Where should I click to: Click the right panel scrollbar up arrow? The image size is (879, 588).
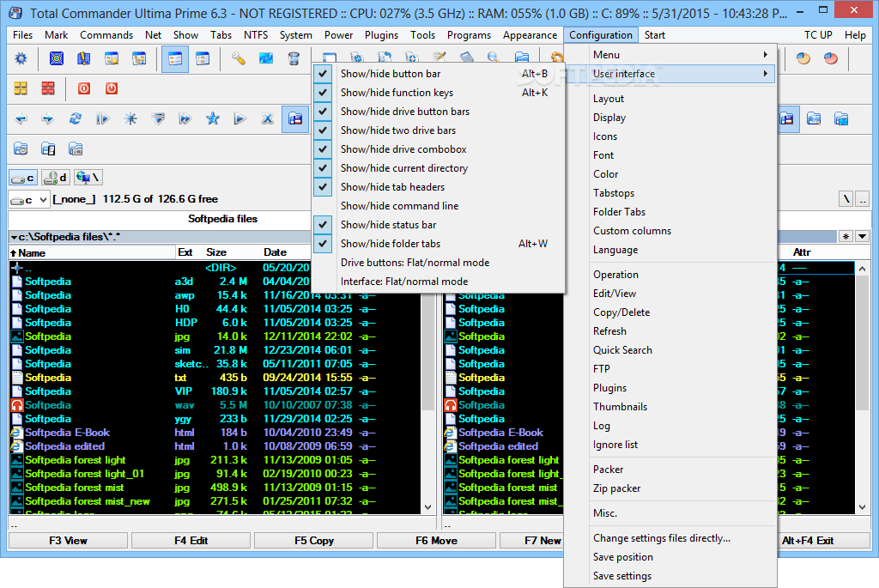(x=862, y=269)
